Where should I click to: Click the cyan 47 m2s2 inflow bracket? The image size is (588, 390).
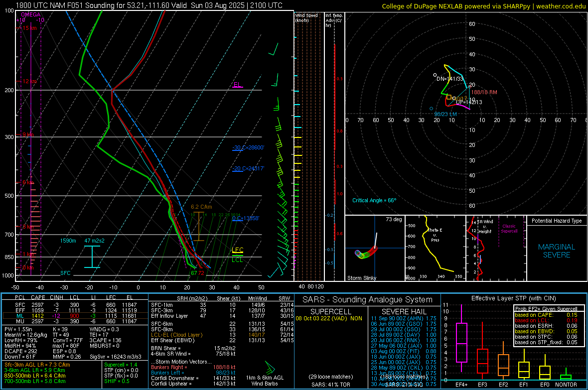coord(92,257)
